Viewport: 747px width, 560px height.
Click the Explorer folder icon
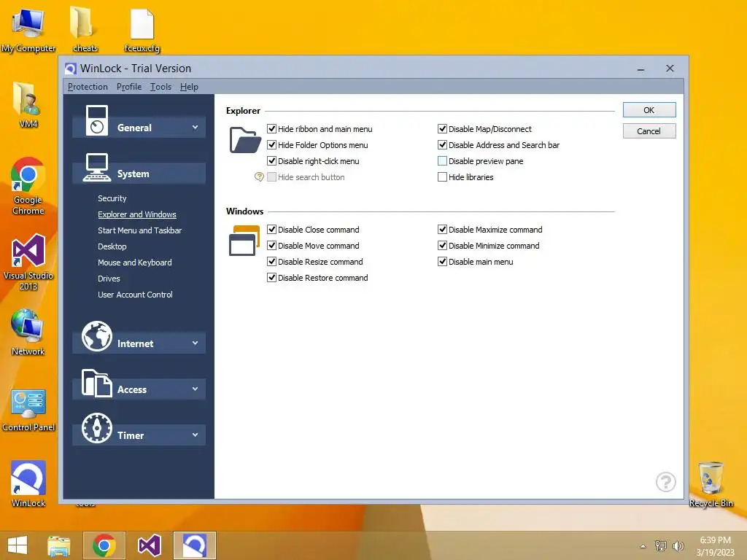(245, 139)
